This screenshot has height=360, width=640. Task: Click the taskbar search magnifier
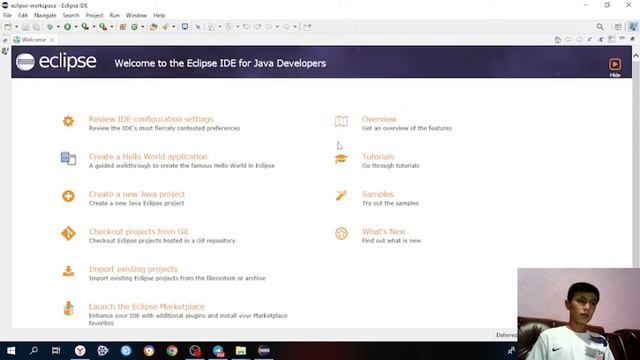pyautogui.click(x=34, y=351)
